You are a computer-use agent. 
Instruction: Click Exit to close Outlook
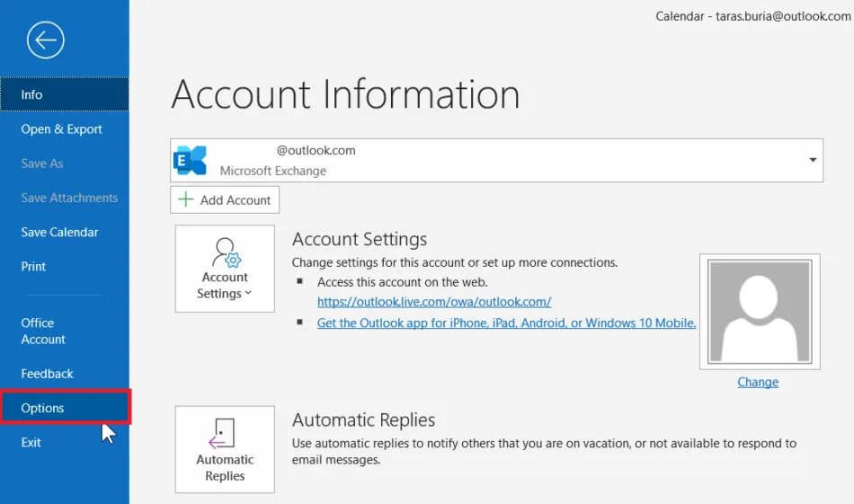click(31, 442)
